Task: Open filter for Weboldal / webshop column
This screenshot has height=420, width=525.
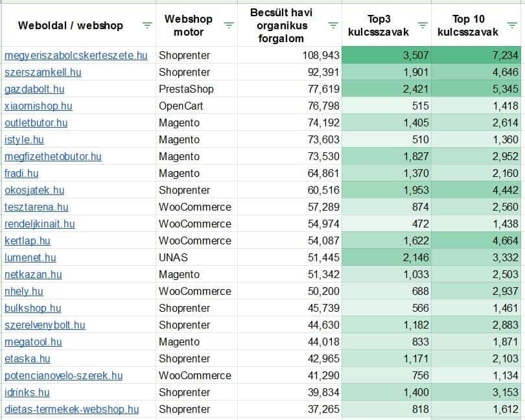Action: [147, 26]
